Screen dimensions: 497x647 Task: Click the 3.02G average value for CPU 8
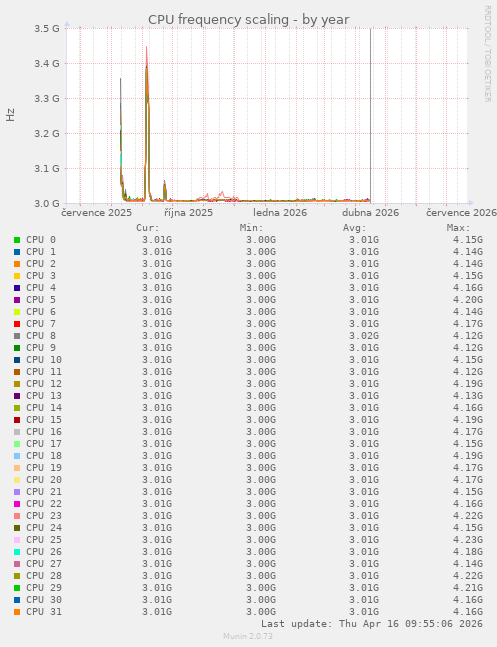(x=364, y=335)
